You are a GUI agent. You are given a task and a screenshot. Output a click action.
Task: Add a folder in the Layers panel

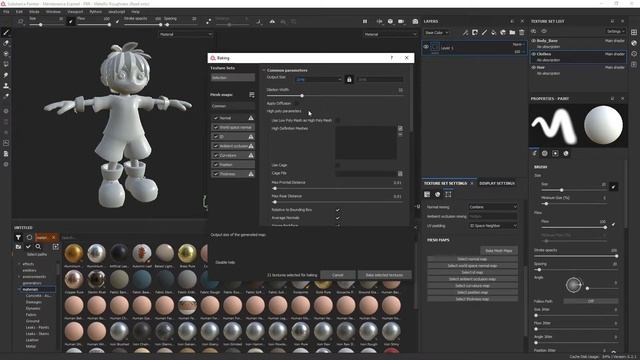[x=512, y=32]
